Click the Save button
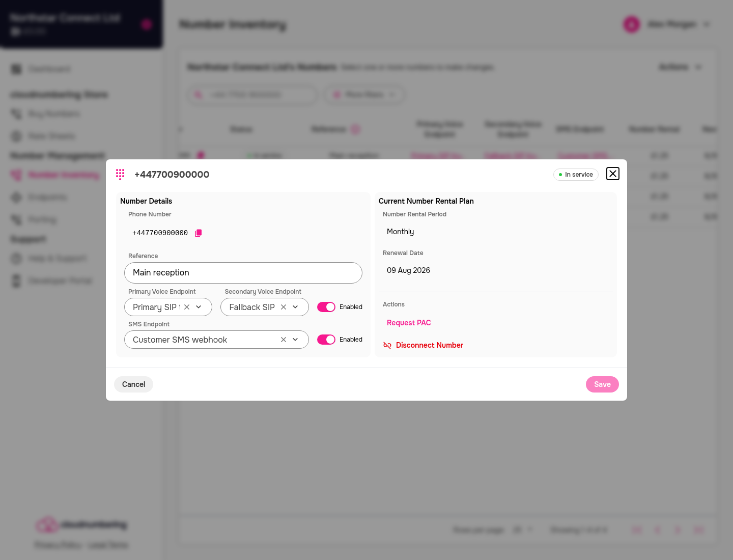733x560 pixels. coord(602,384)
